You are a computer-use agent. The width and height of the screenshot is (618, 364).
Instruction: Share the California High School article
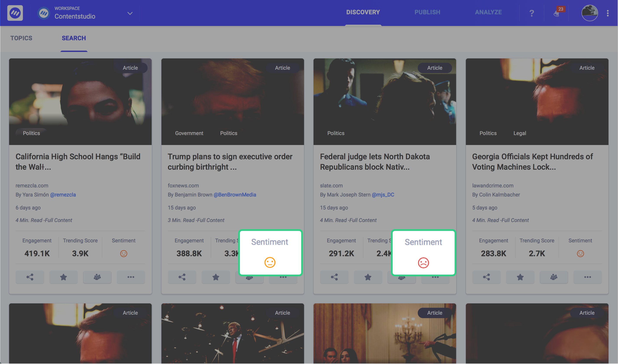click(x=30, y=277)
